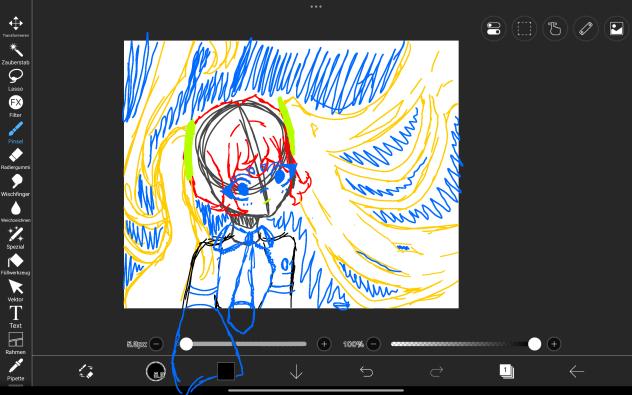Select the Radiergummi eraser tool
The width and height of the screenshot is (632, 395).
pos(16,159)
